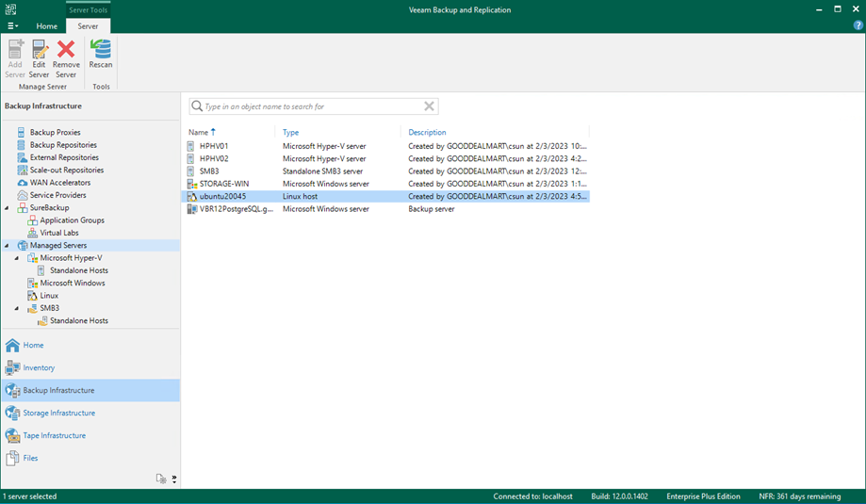Viewport: 866px width, 504px height.
Task: Click the Veeam app icon in title bar
Action: (10, 9)
